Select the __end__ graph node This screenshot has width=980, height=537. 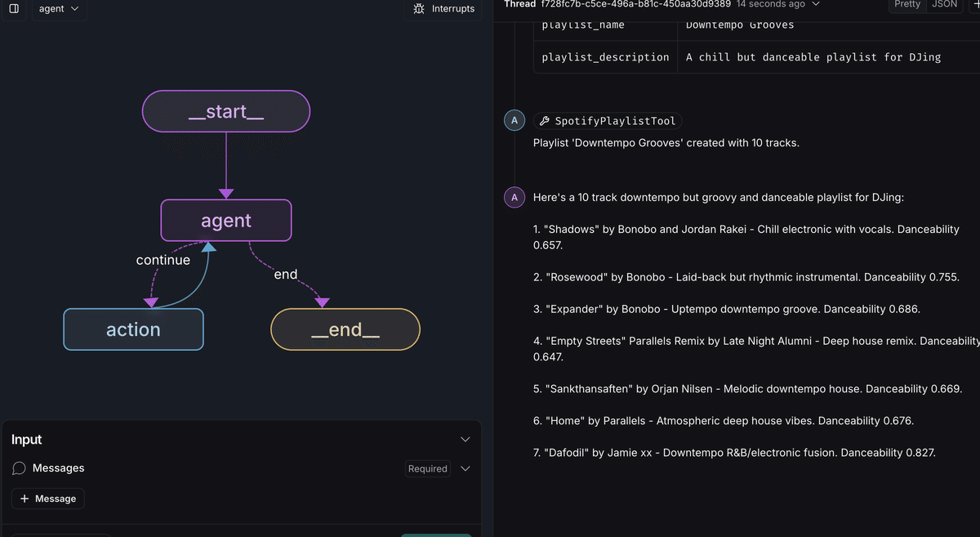click(x=345, y=329)
